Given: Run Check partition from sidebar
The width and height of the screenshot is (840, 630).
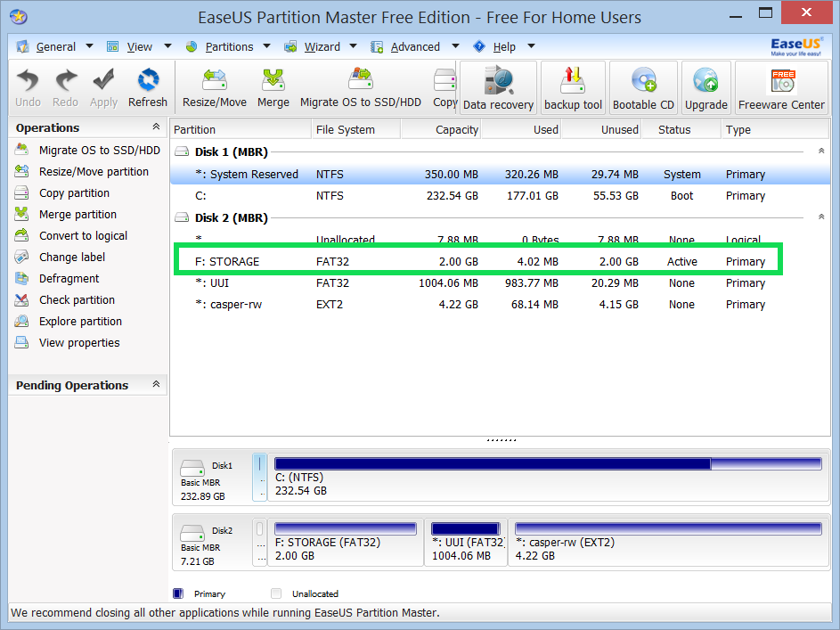Looking at the screenshot, I should coord(65,300).
